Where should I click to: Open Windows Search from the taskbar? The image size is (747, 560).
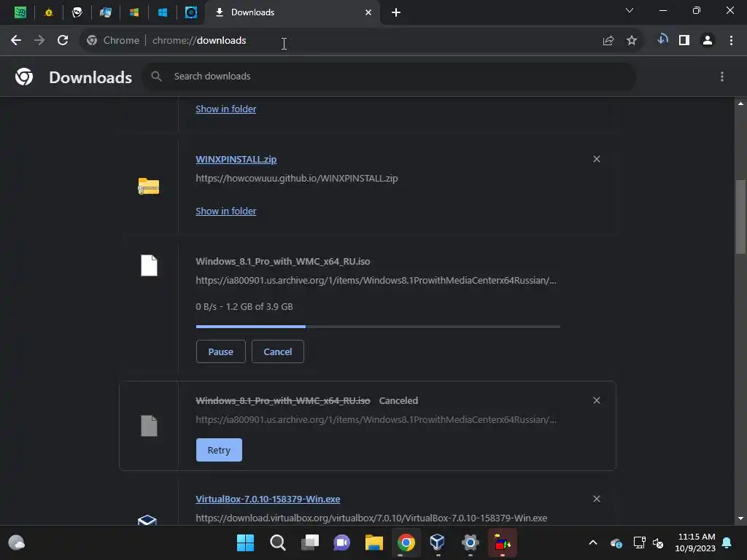278,542
